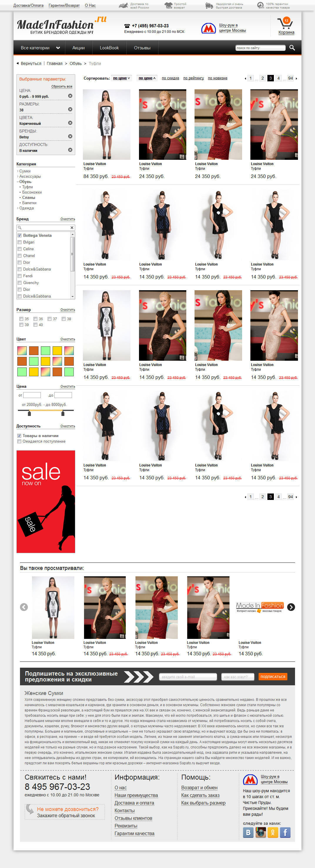Check size 35 checkbox
The height and width of the screenshot is (868, 315).
21,319
